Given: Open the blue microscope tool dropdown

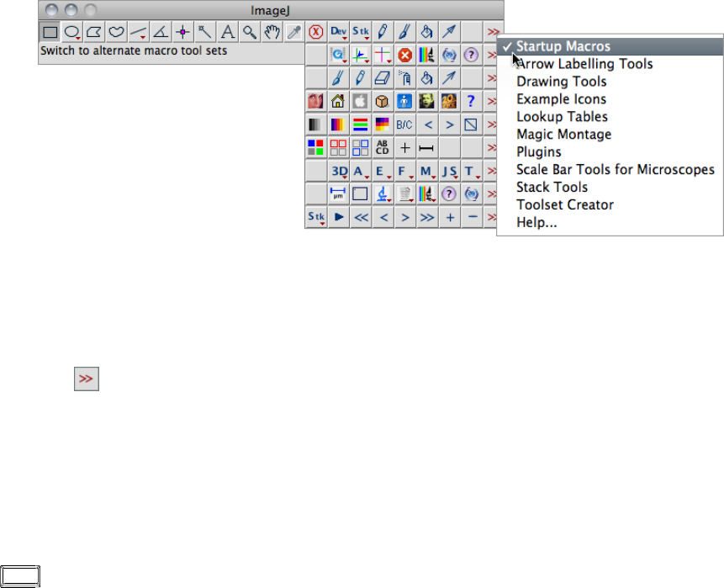Looking at the screenshot, I should (383, 194).
